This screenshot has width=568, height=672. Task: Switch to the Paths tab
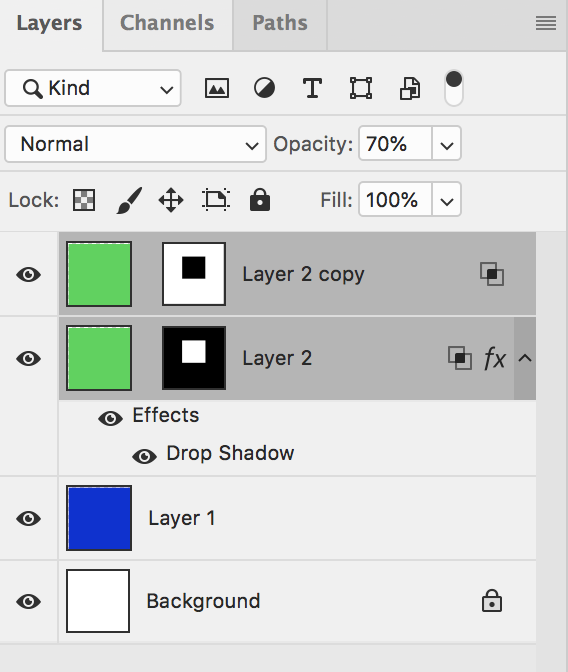pos(280,23)
